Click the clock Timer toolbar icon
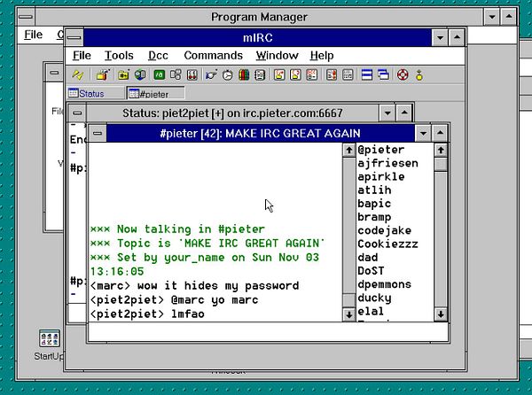This screenshot has width=532, height=395. tap(228, 75)
